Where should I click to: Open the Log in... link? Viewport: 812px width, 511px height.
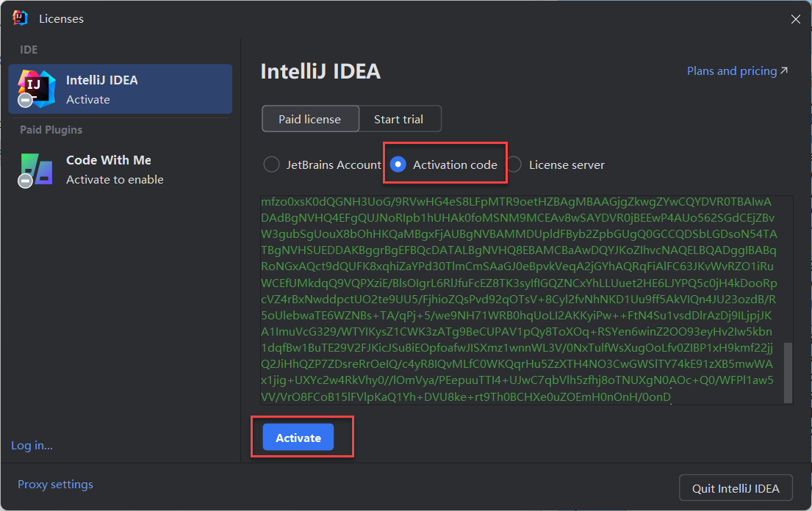[32, 445]
